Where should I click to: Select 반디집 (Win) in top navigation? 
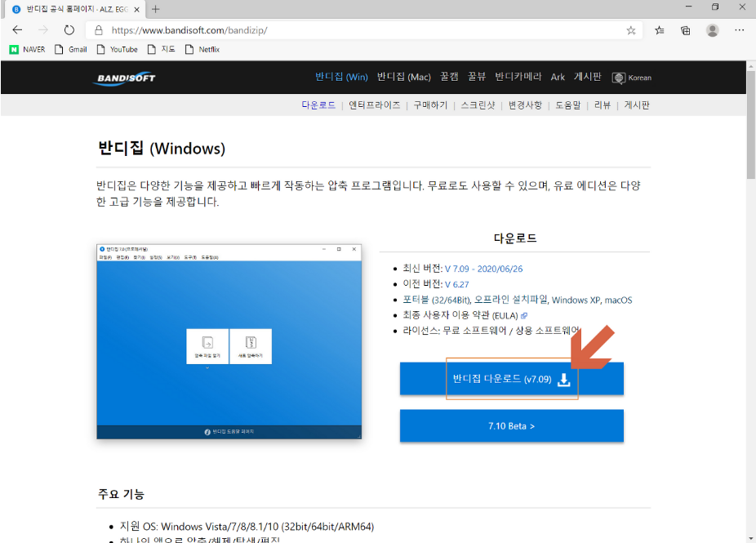coord(341,77)
